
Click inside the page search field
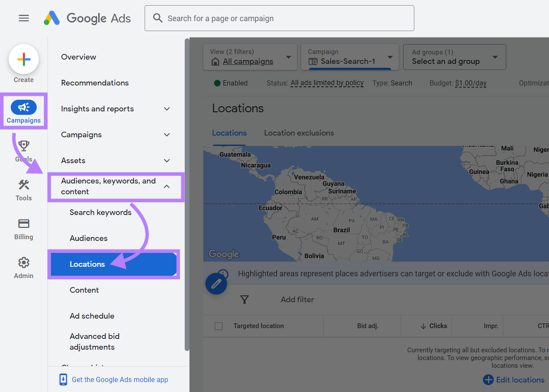279,18
